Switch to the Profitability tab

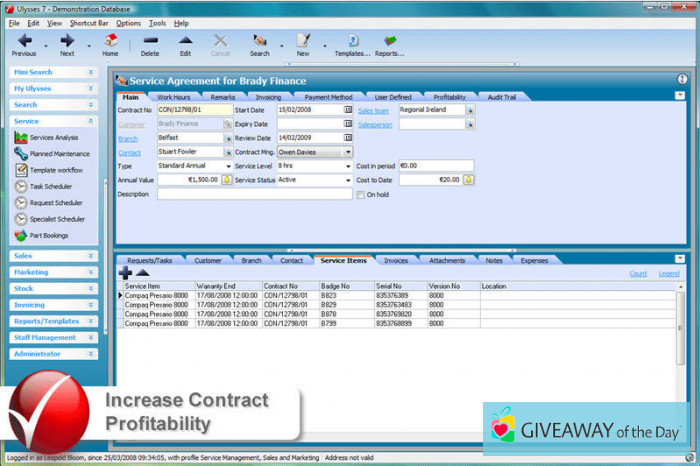449,97
